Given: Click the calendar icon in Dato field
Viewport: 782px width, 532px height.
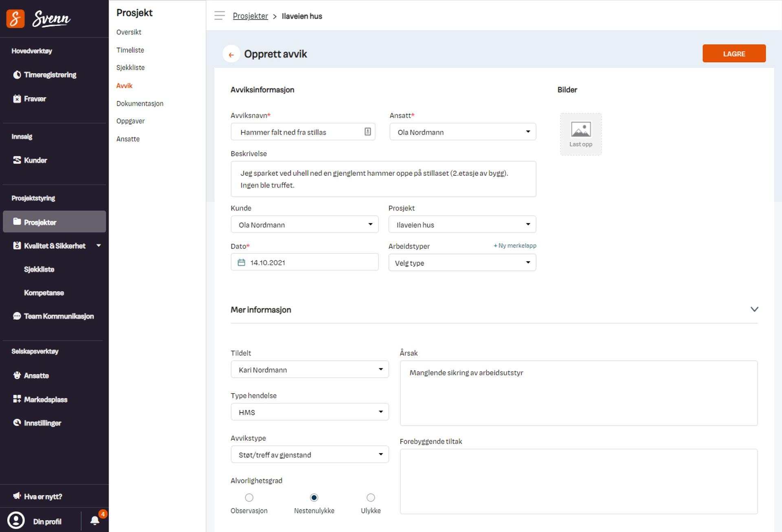Looking at the screenshot, I should [241, 263].
